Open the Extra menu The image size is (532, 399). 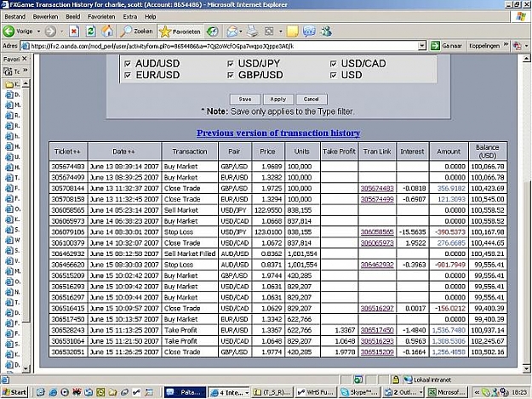(x=130, y=17)
